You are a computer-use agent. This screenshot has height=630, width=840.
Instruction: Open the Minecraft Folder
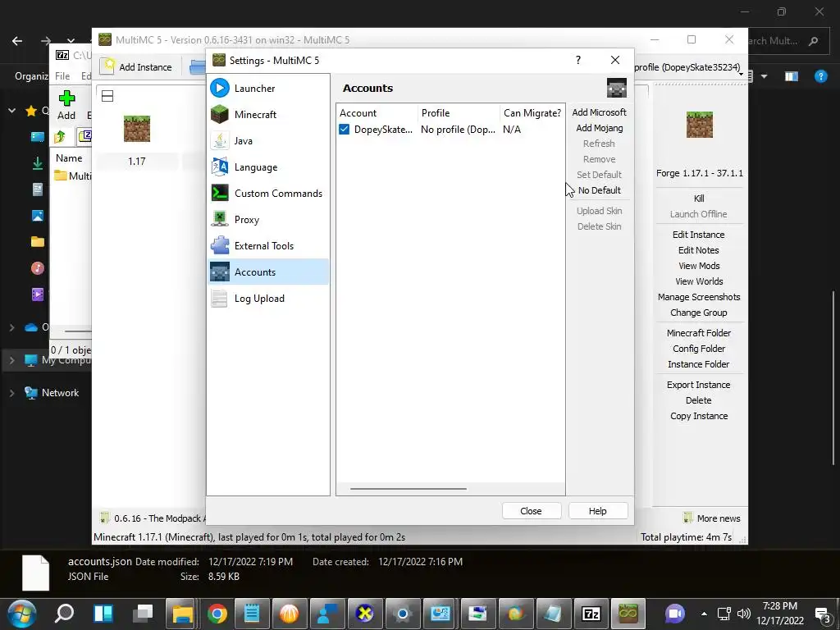click(699, 333)
